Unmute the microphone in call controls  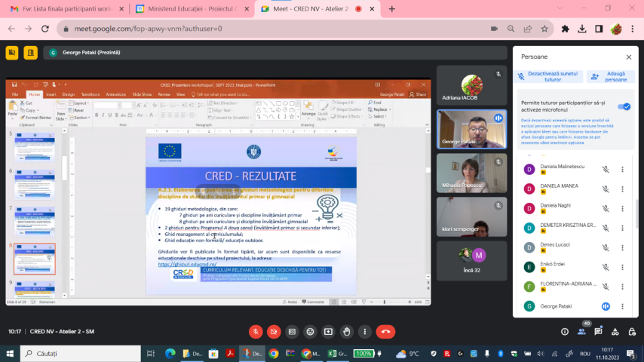tap(256, 331)
